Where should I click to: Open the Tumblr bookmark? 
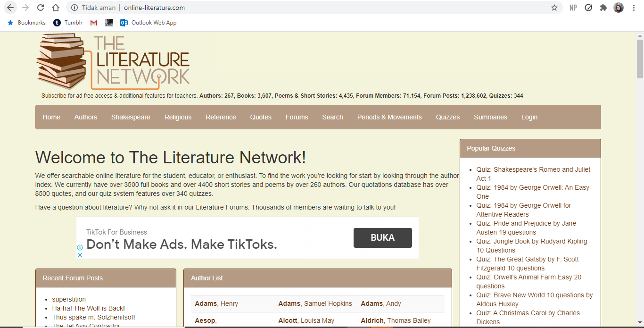point(68,23)
